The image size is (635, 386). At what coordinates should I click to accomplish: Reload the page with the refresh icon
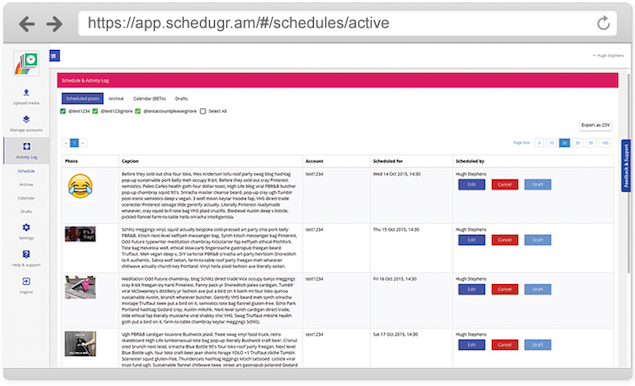click(603, 23)
